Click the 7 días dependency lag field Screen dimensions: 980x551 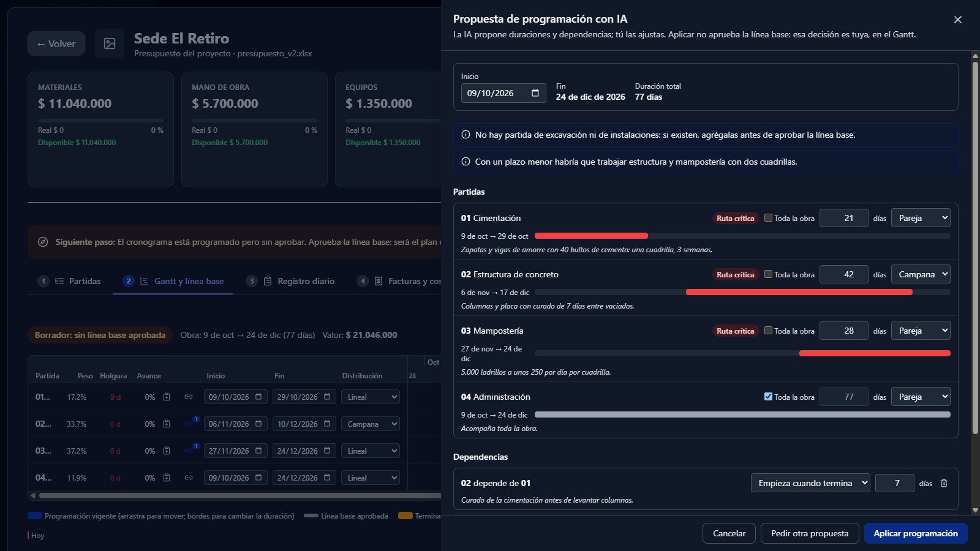pyautogui.click(x=895, y=483)
